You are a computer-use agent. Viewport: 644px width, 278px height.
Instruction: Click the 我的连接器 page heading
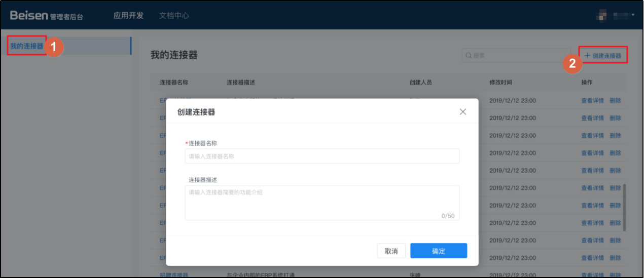coord(174,55)
